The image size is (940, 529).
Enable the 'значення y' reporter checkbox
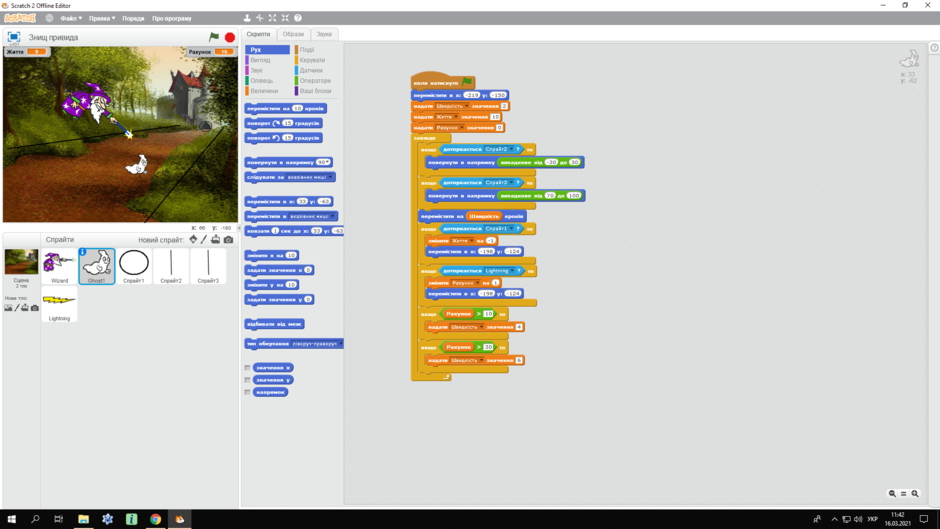(247, 380)
